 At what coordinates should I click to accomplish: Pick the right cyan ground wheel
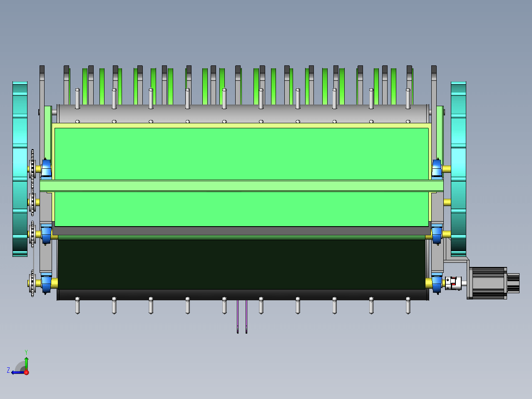click(458, 169)
